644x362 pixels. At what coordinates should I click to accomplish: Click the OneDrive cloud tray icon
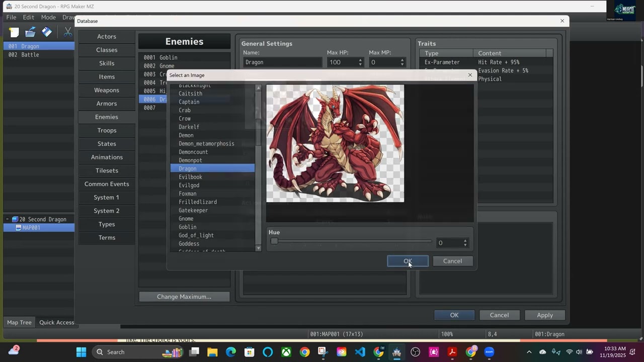542,352
